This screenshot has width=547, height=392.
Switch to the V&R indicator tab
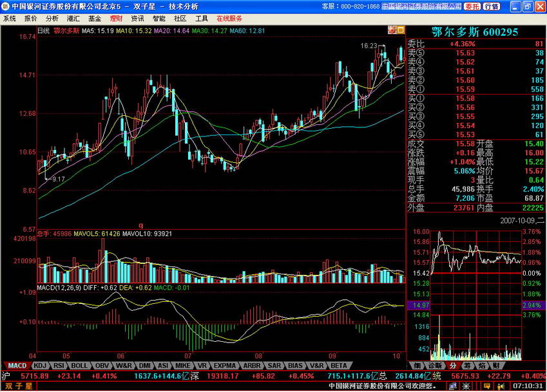tap(316, 366)
